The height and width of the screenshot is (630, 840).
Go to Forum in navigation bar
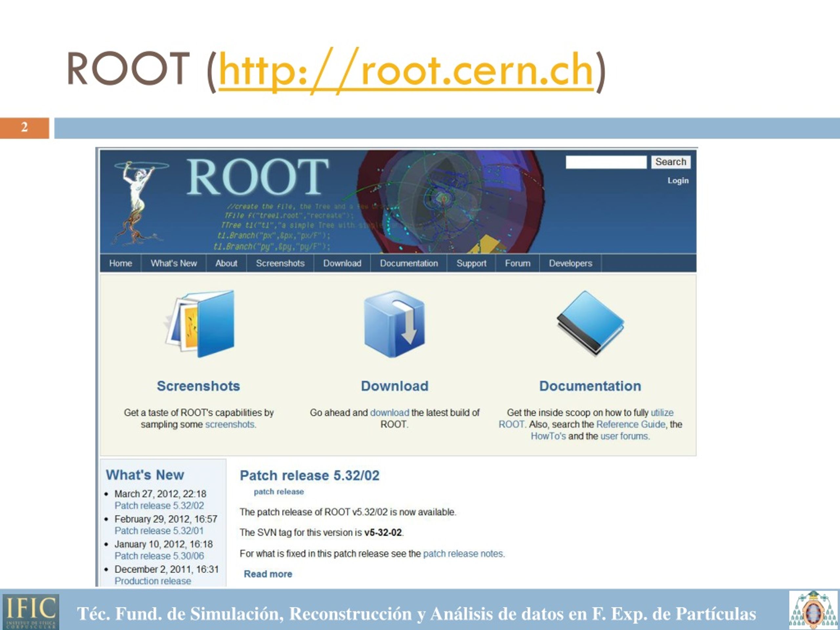click(517, 263)
